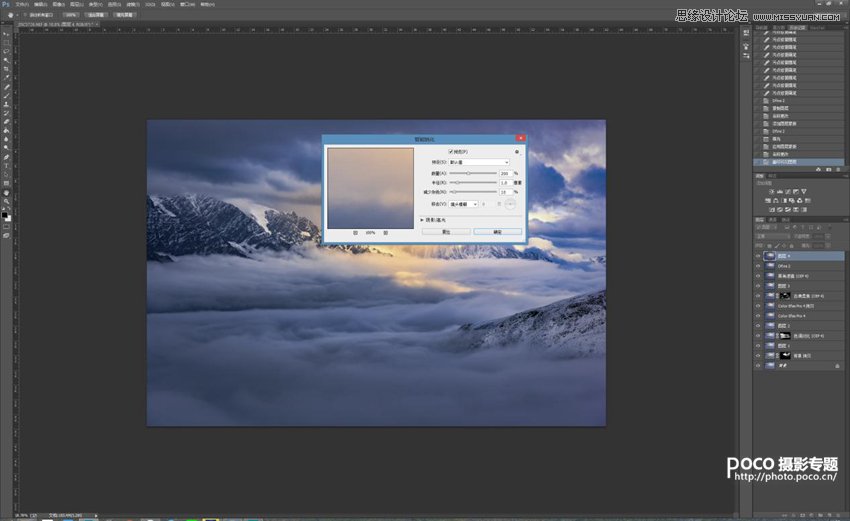This screenshot has height=521, width=850.
Task: Open the 帮助 (Help) menu
Action: click(208, 4)
